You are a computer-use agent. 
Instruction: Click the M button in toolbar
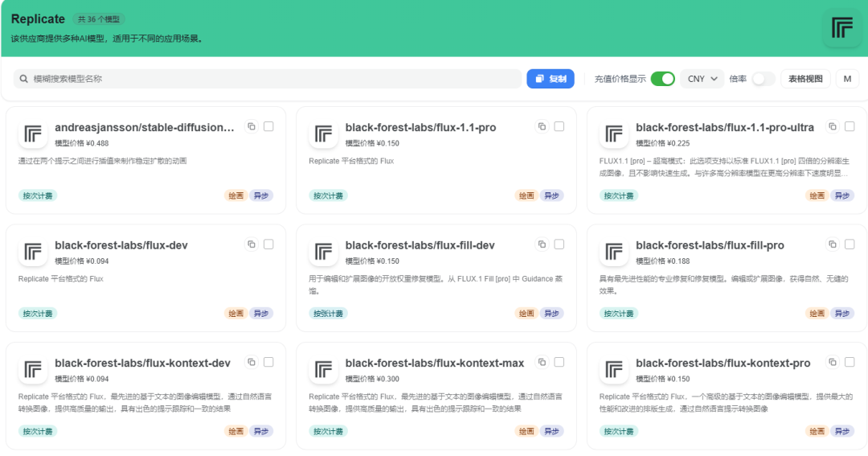coord(847,79)
